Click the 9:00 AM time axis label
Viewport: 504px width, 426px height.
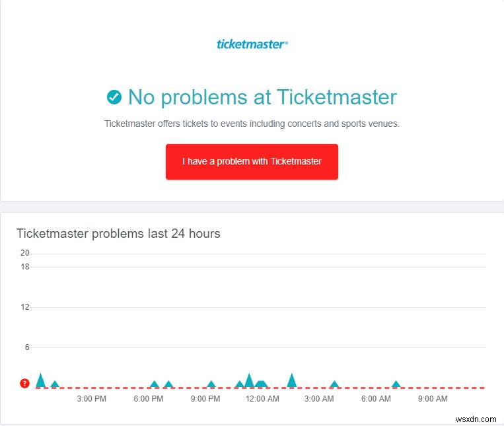click(433, 399)
